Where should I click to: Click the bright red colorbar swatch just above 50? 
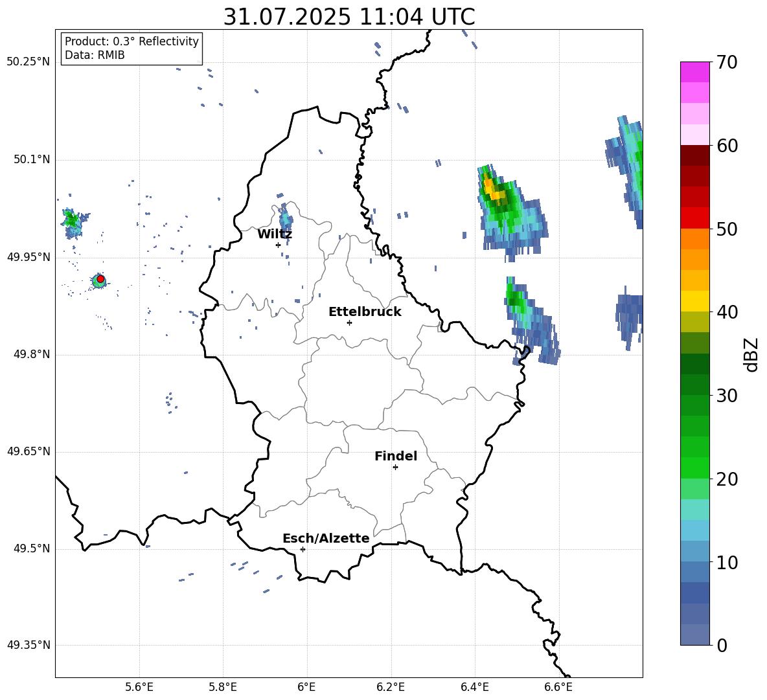tap(694, 218)
